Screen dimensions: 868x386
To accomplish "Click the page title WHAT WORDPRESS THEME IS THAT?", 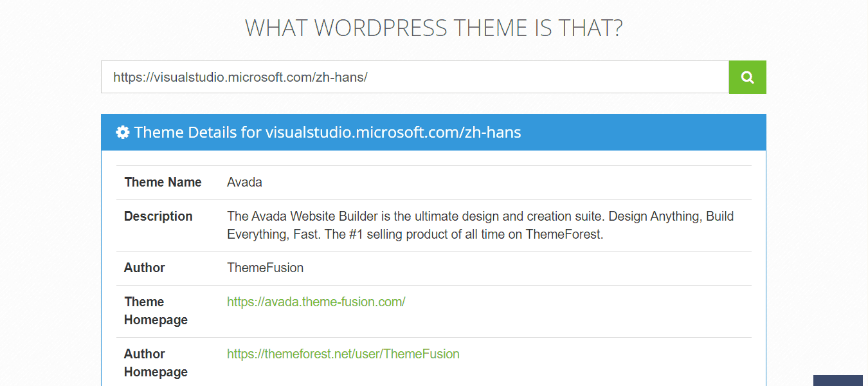I will click(434, 28).
